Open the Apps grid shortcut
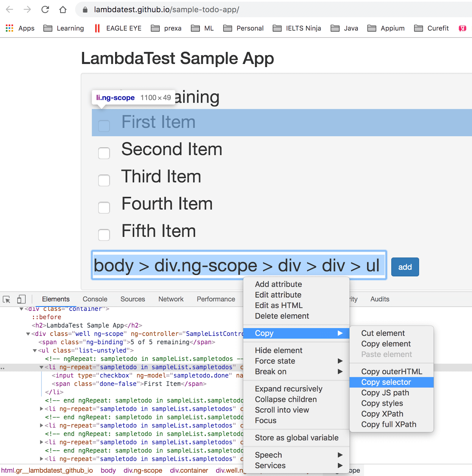472x476 pixels. tap(10, 28)
